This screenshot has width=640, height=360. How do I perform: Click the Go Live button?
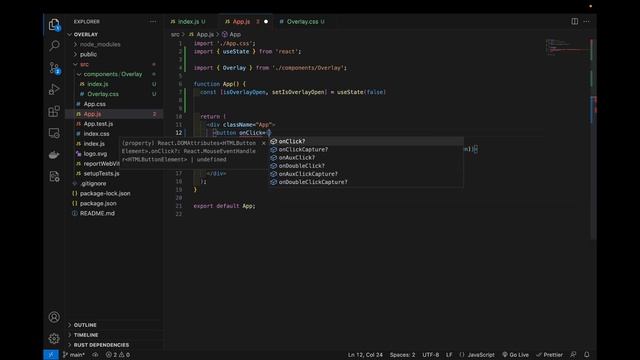tap(516, 355)
